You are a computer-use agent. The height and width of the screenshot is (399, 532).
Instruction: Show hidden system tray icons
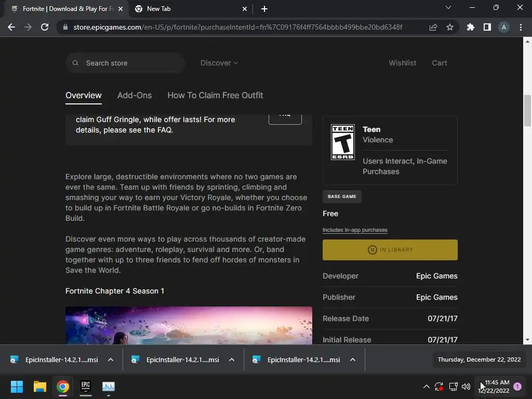pyautogui.click(x=427, y=387)
